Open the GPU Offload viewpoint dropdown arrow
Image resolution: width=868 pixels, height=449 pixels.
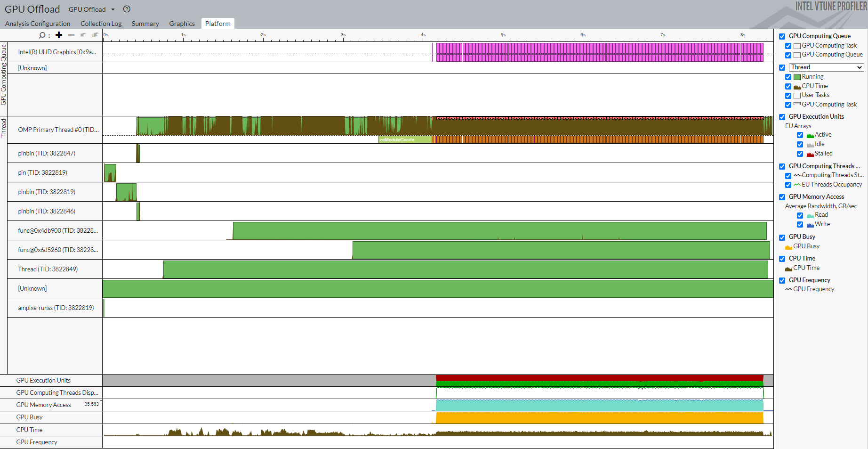point(113,9)
